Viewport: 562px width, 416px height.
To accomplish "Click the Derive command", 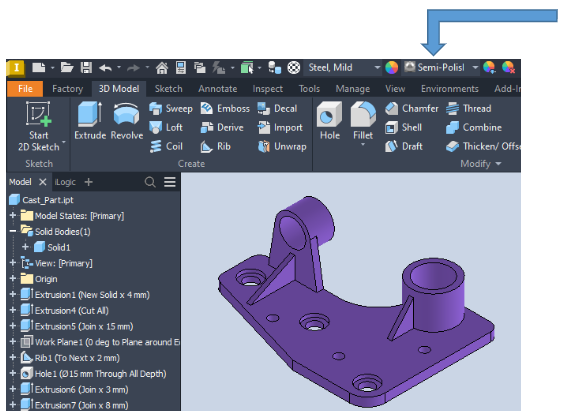I will pyautogui.click(x=222, y=128).
